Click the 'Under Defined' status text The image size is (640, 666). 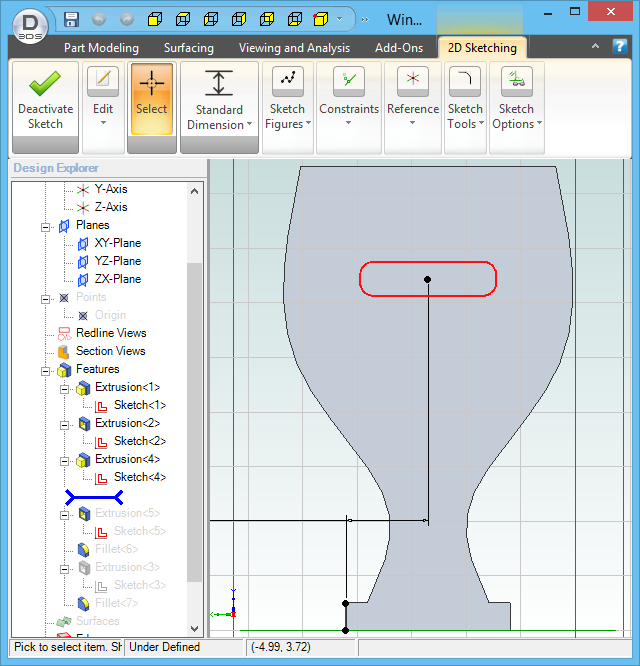tap(164, 647)
